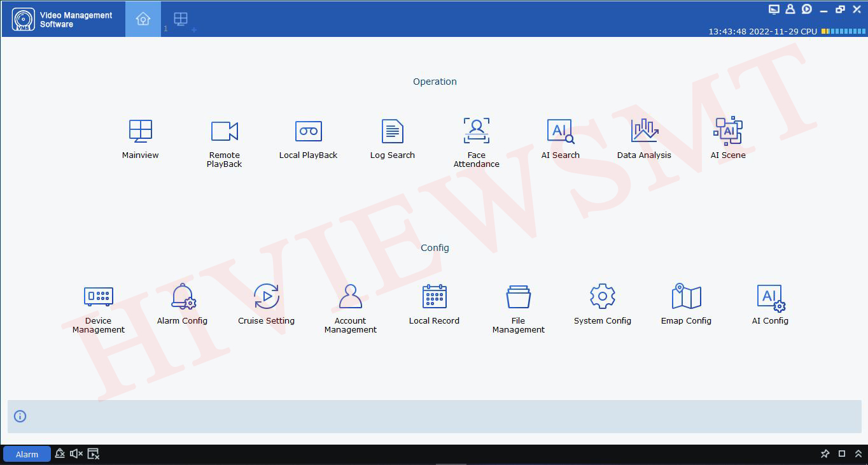Switch to the view layout tab 1

180,19
